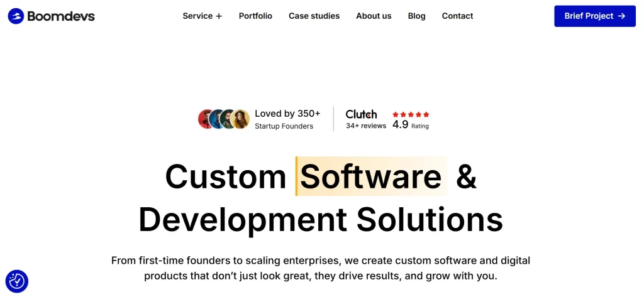Click 'Loved by 350+' text
Image resolution: width=644 pixels, height=297 pixels.
point(287,113)
